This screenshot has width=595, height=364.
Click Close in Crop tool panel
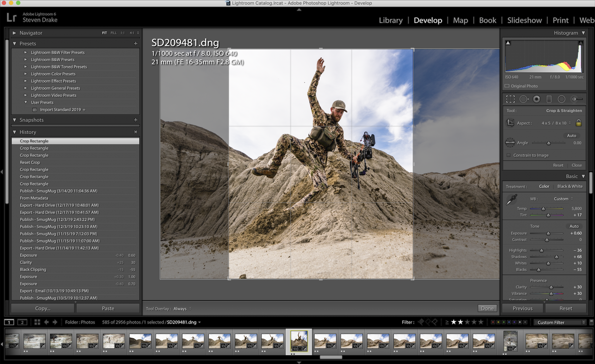pos(577,165)
